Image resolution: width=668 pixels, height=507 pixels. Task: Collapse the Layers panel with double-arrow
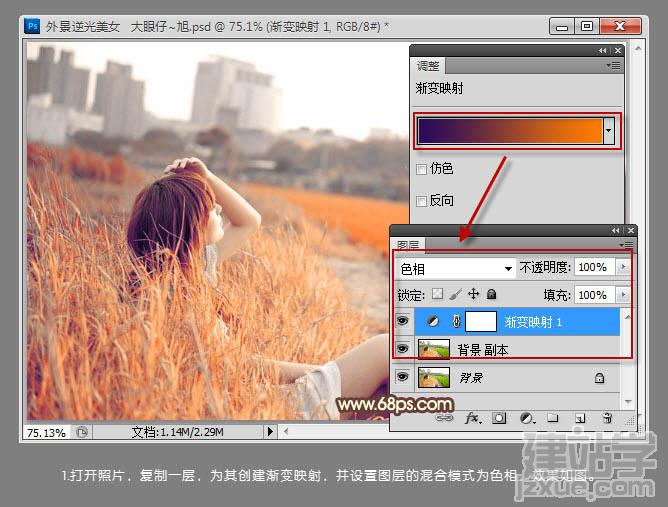pos(615,230)
